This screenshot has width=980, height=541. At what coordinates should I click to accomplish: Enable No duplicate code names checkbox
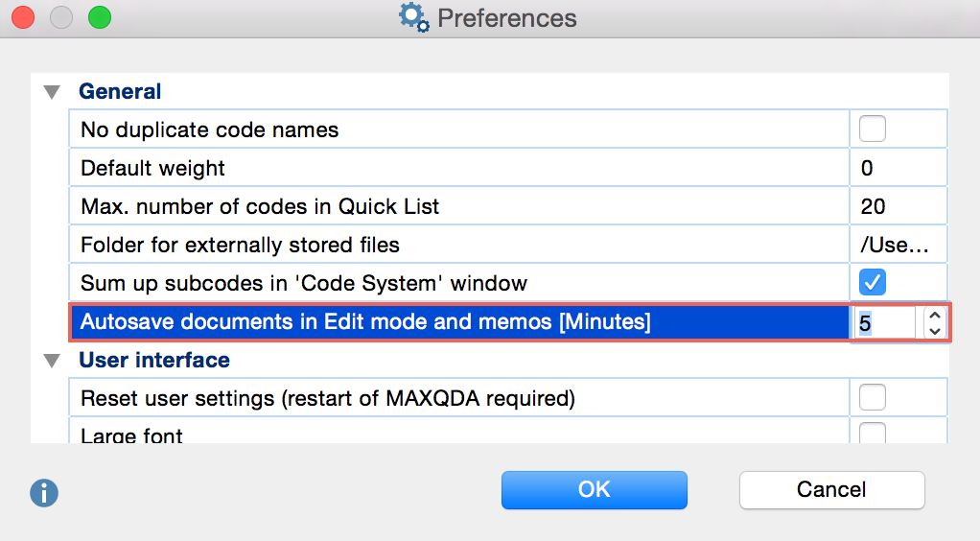pos(873,129)
